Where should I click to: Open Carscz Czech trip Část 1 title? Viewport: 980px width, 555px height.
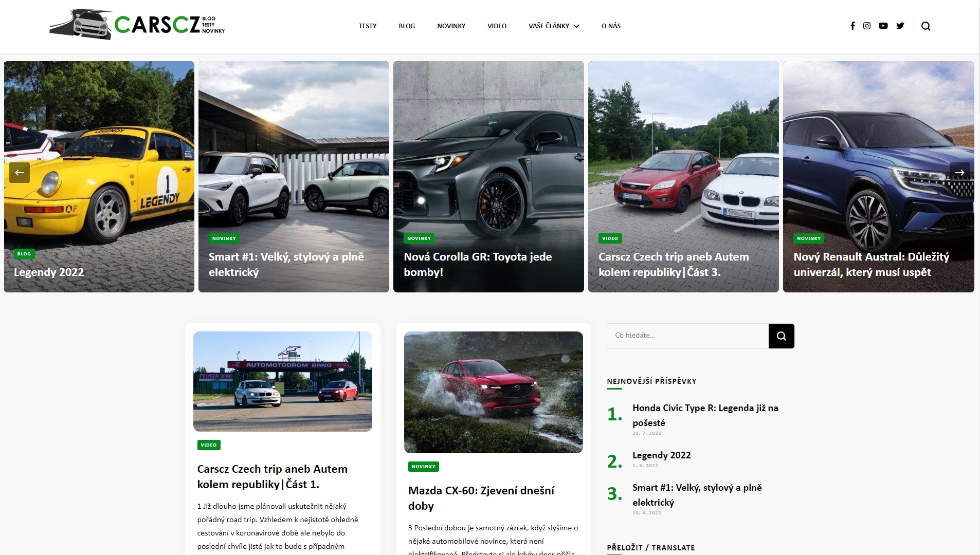(x=273, y=477)
